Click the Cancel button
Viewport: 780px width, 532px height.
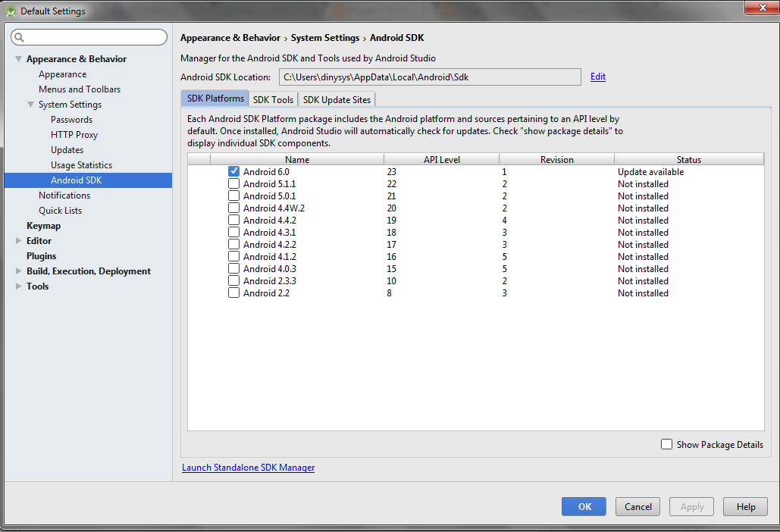tap(637, 506)
